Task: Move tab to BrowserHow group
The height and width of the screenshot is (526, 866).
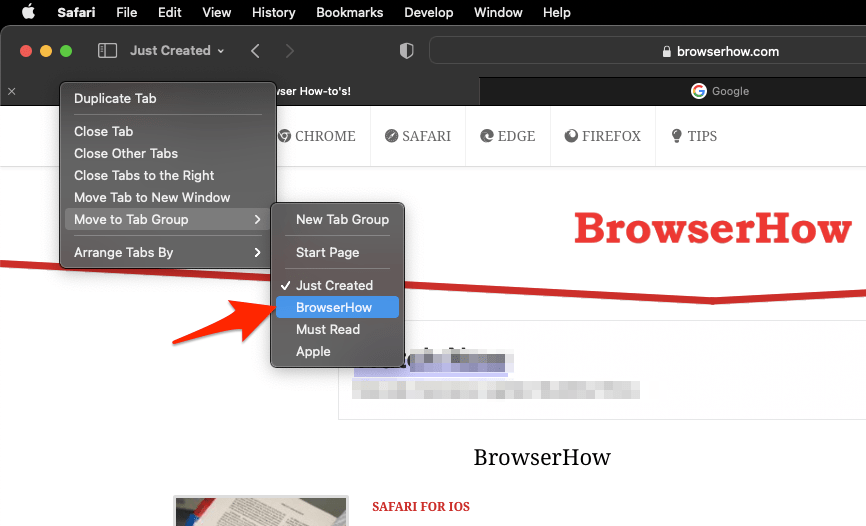Action: 334,308
